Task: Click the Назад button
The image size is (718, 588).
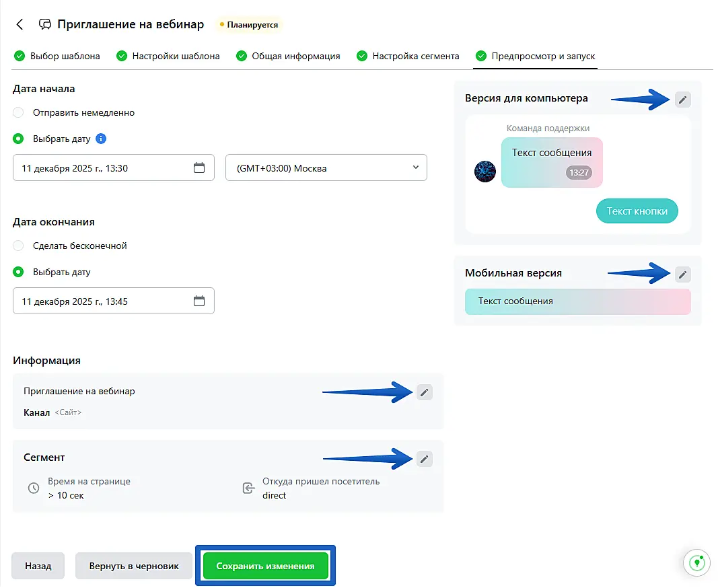Action: (x=38, y=566)
